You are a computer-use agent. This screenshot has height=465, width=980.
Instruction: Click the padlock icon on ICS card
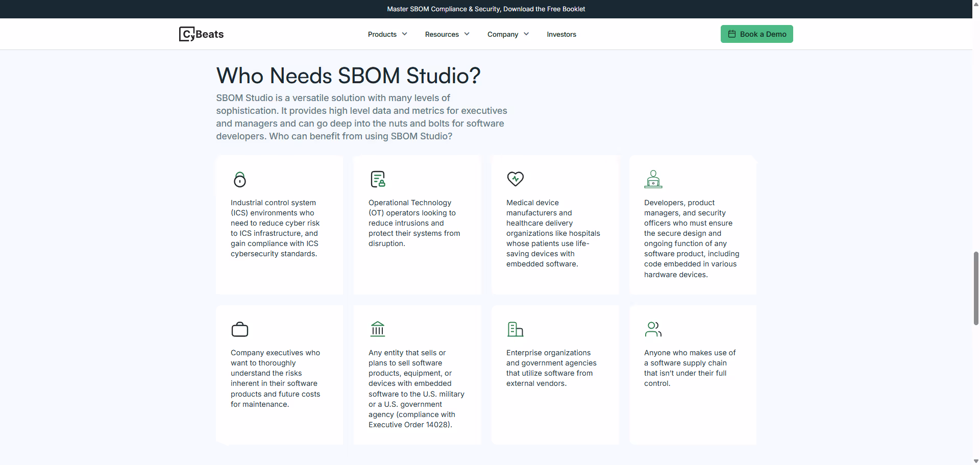[240, 179]
